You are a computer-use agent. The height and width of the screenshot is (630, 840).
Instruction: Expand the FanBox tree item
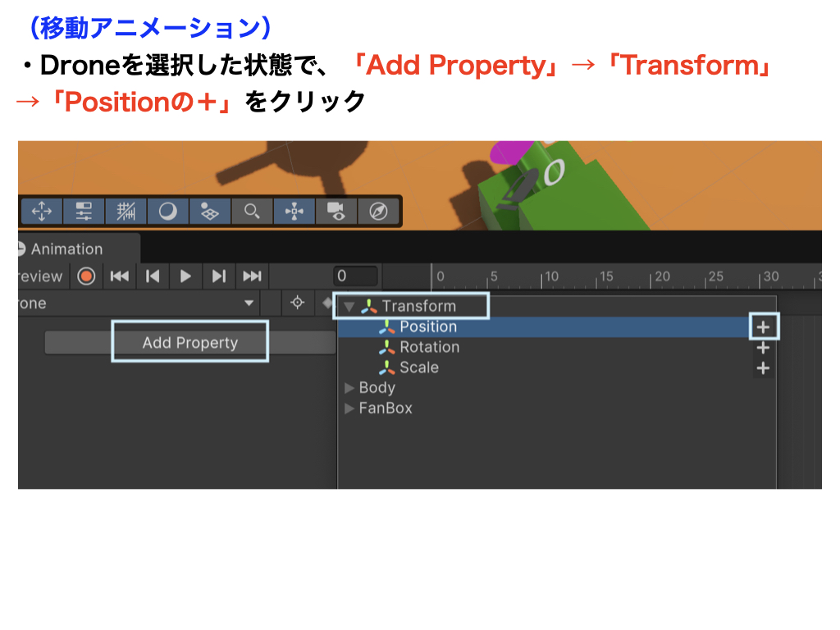[350, 409]
